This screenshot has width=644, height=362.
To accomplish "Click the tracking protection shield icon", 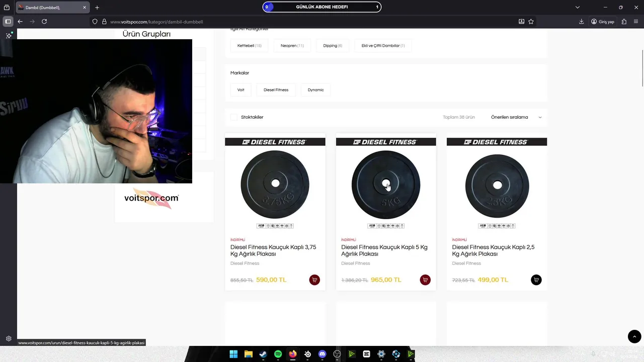I will point(95,22).
